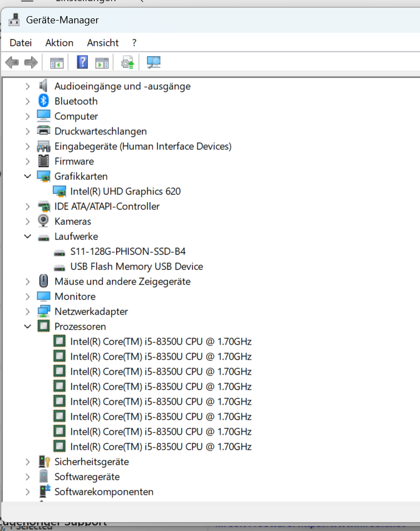This screenshot has width=420, height=531.
Task: Click the Netzwerkadapter network icon
Action: click(44, 311)
